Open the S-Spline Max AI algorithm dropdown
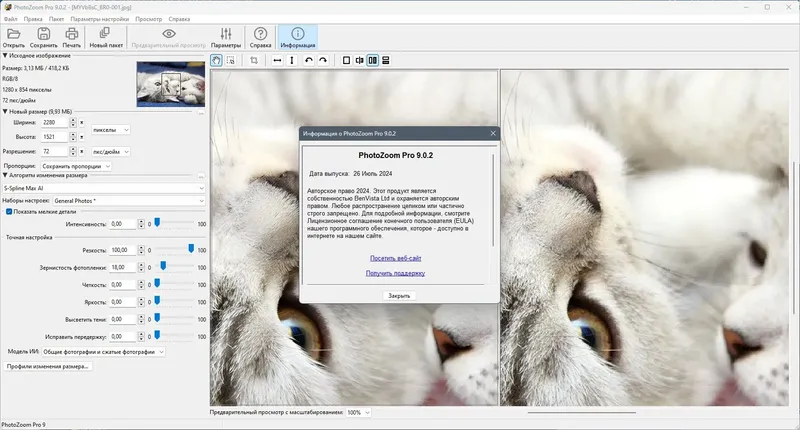The width and height of the screenshot is (800, 430). point(104,188)
